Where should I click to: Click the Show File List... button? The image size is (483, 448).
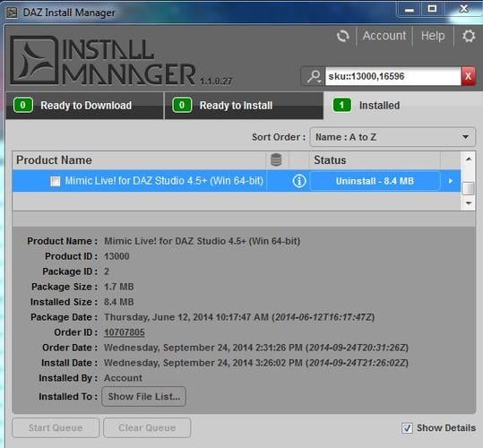click(144, 397)
